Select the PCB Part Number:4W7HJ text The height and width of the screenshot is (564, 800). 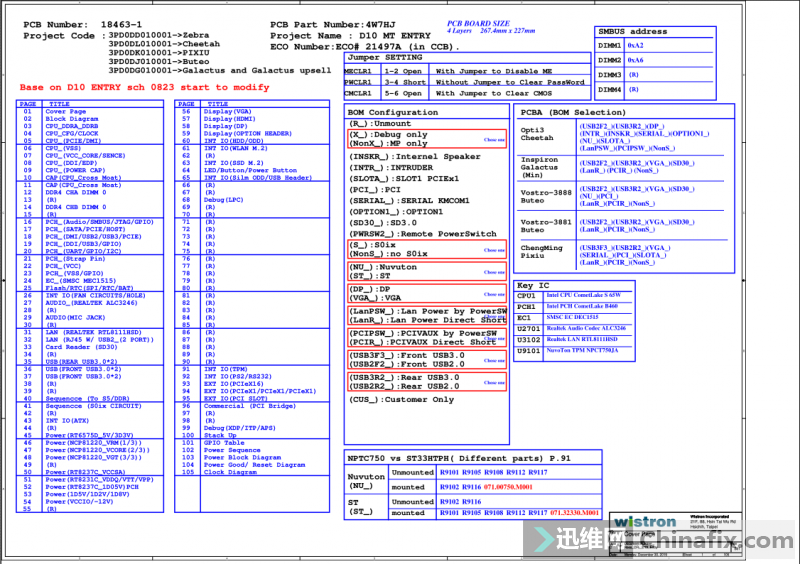(x=333, y=24)
